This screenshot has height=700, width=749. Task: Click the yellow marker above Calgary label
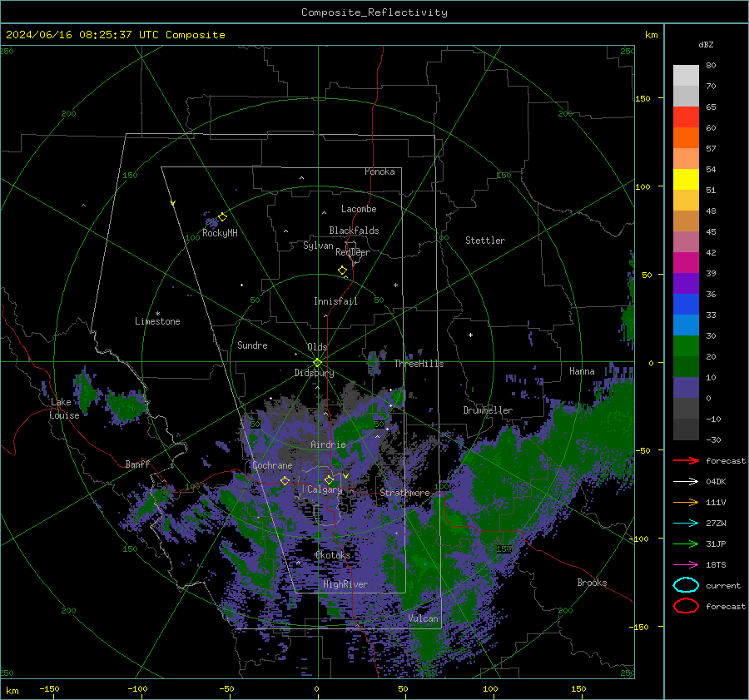point(329,479)
